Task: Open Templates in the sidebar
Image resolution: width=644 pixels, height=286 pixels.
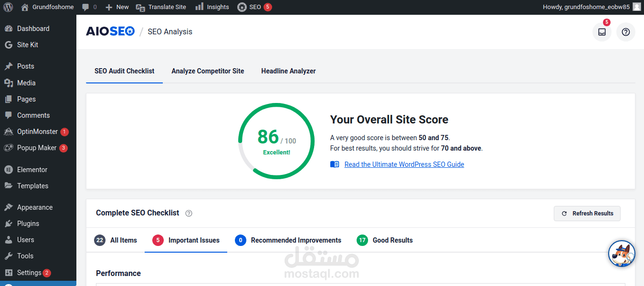Action: 38,186
